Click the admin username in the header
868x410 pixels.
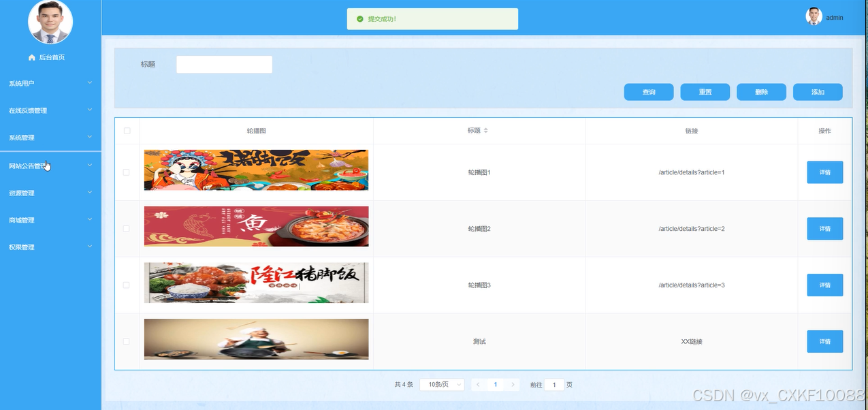click(835, 18)
